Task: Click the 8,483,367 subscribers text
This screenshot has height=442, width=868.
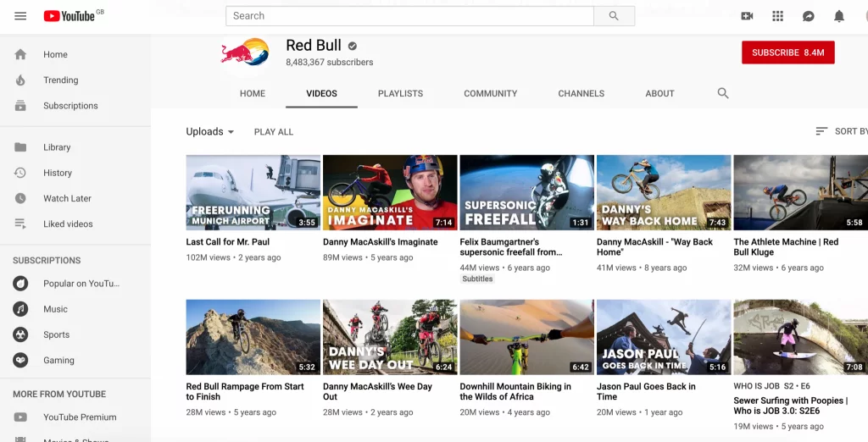Action: 330,63
